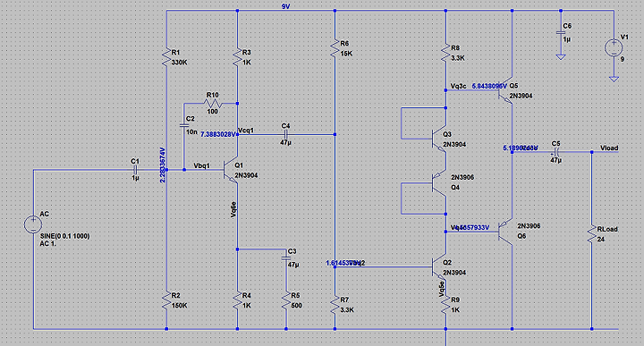
Task: Select resistor R6 15K symbol
Action: point(335,48)
